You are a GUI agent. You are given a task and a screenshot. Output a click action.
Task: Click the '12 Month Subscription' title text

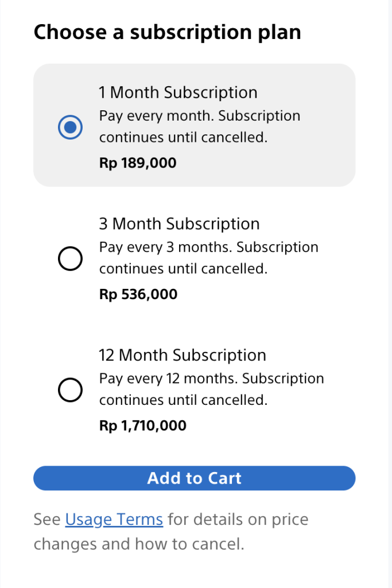coord(183,355)
